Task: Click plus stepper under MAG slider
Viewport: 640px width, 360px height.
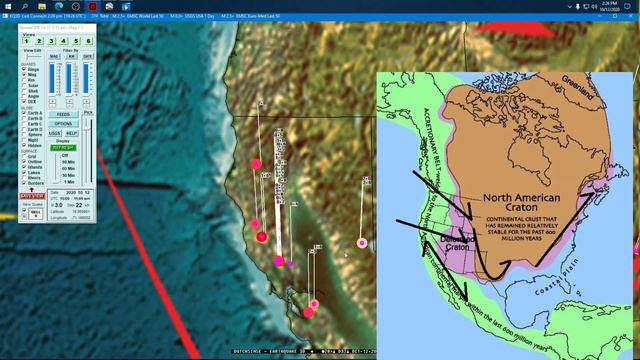Action: [x=53, y=101]
